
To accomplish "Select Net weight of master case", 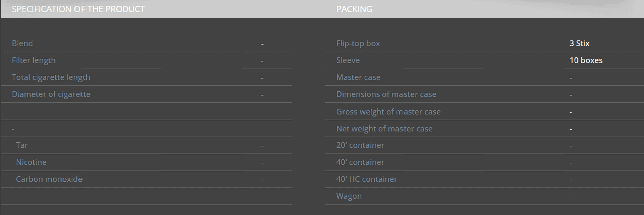I will click(384, 129).
